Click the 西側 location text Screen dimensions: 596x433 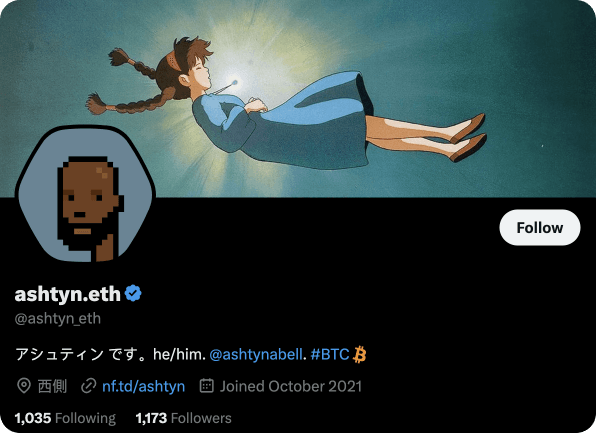click(x=52, y=386)
